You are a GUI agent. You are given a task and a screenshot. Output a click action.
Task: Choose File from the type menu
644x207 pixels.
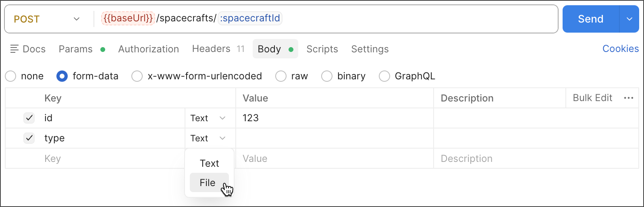click(208, 183)
